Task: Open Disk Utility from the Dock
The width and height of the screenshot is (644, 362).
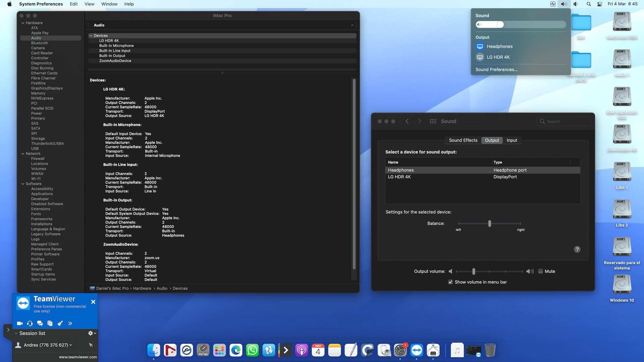Action: pos(384,351)
